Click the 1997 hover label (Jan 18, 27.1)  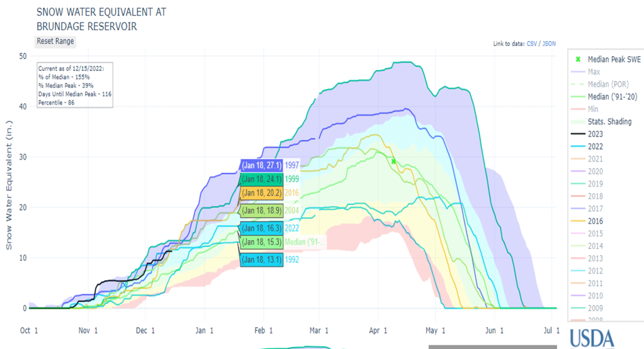tap(260, 165)
